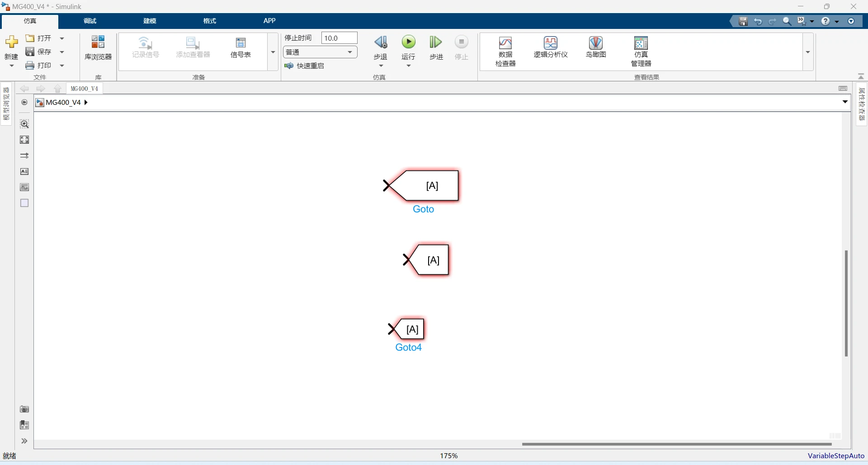This screenshot has height=465, width=868.
Task: Expand the left palette double-chevron
Action: click(x=24, y=441)
